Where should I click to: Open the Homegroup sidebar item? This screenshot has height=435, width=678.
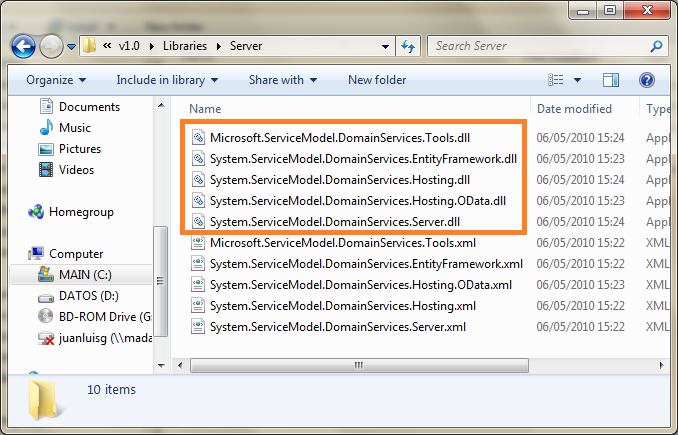pos(80,212)
